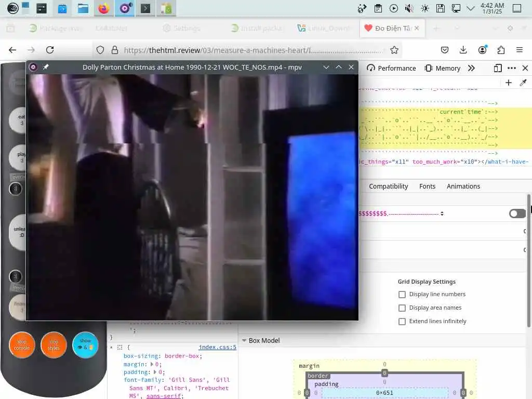This screenshot has width=532, height=399.
Task: Open the Firefox downloads panel
Action: 463,50
